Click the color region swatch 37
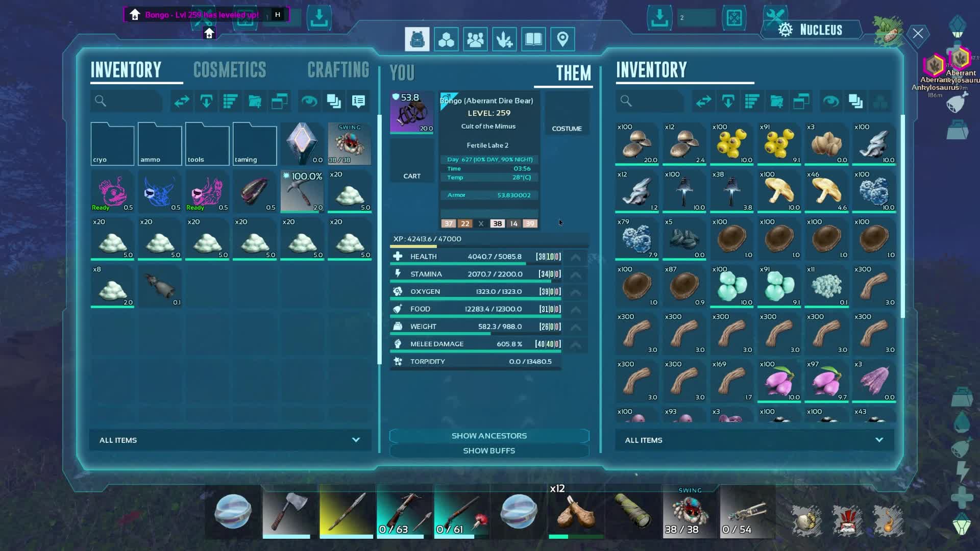This screenshot has height=551, width=980. pos(448,223)
